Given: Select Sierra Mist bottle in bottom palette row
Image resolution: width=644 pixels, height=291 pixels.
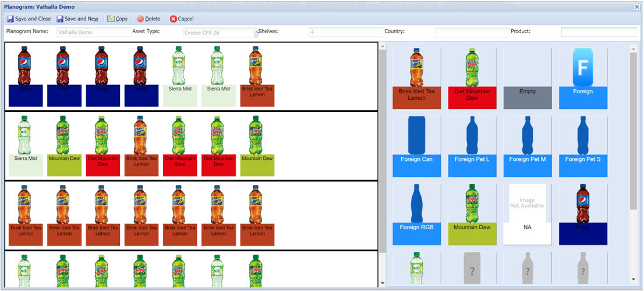Looking at the screenshot, I should [x=416, y=268].
